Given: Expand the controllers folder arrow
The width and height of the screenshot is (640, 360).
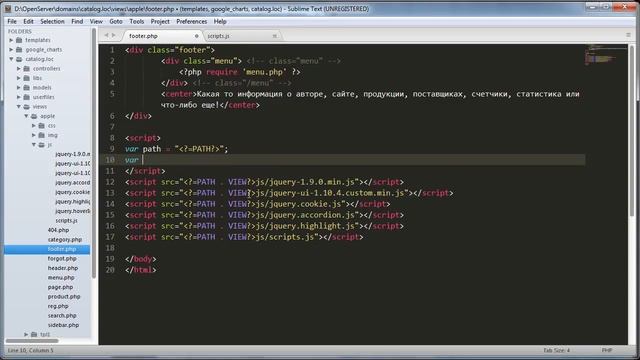Looking at the screenshot, I should tap(19, 69).
